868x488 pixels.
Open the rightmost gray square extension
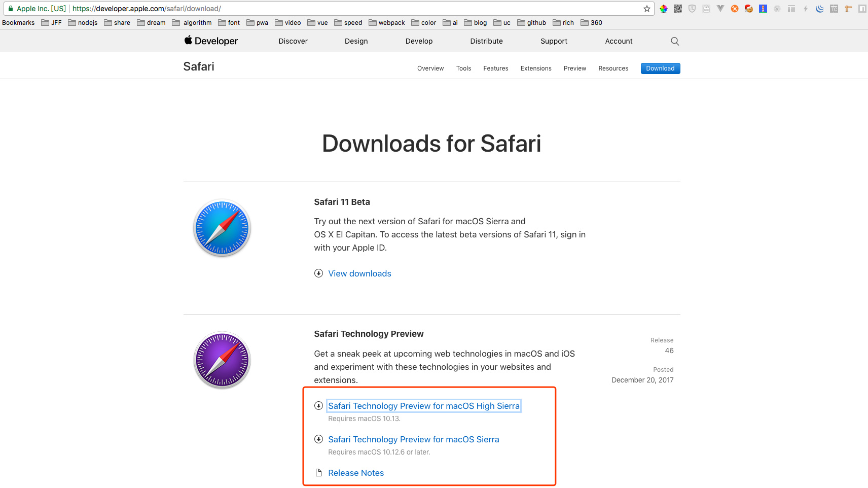coord(862,9)
